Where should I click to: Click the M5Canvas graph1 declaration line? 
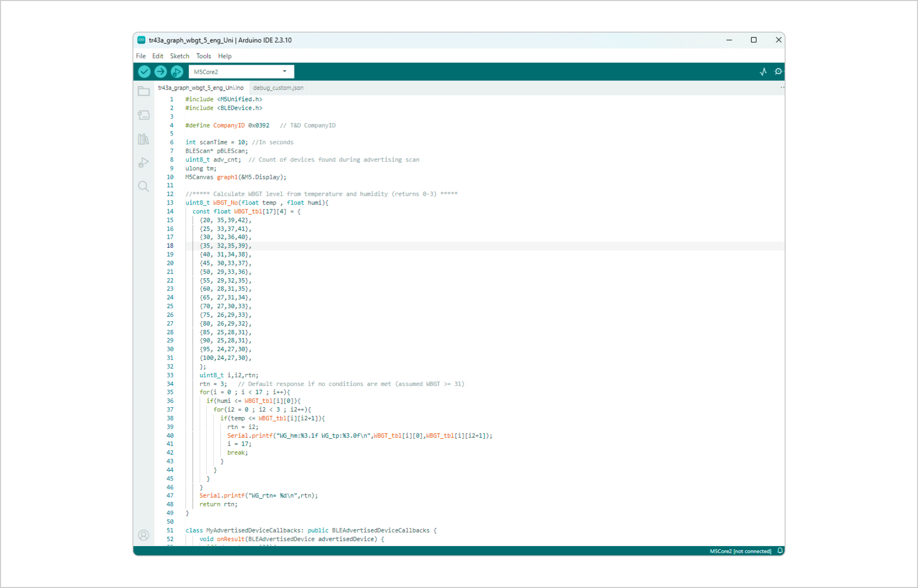click(x=236, y=177)
